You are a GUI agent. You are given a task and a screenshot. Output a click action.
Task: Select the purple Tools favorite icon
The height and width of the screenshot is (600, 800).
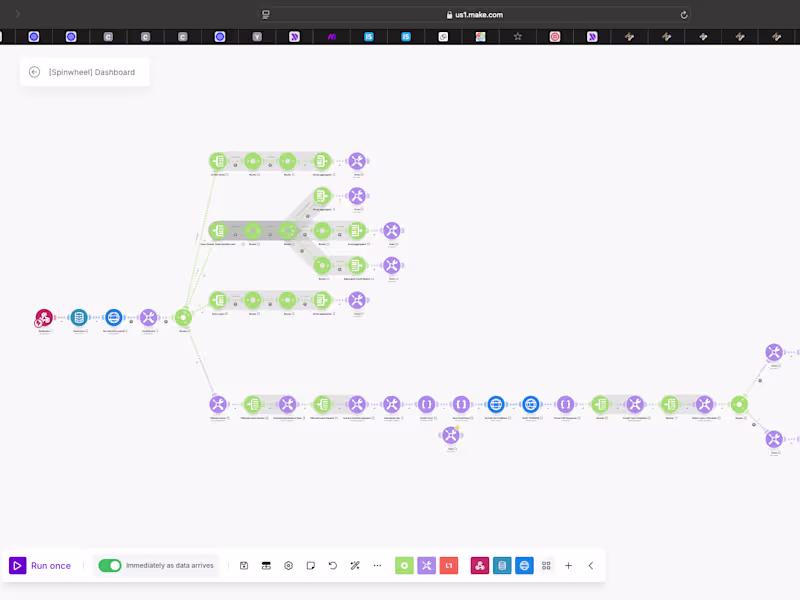[x=427, y=565]
